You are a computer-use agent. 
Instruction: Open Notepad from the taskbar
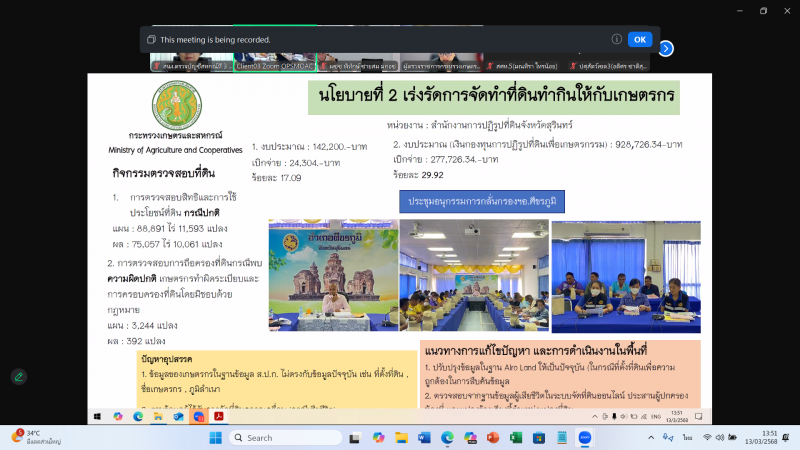562,438
